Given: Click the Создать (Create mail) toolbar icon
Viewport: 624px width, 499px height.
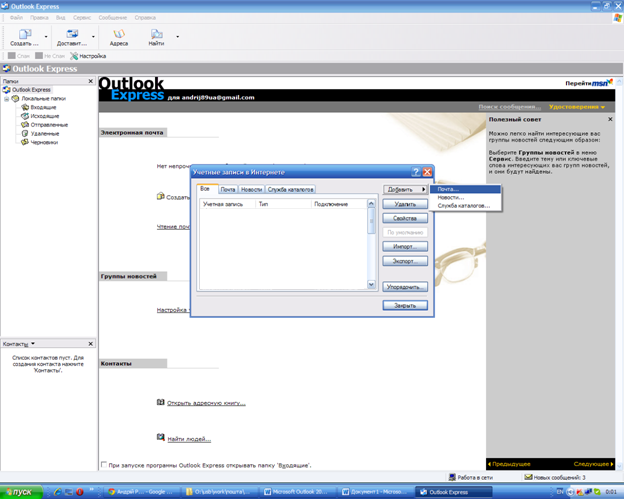Looking at the screenshot, I should coord(25,34).
